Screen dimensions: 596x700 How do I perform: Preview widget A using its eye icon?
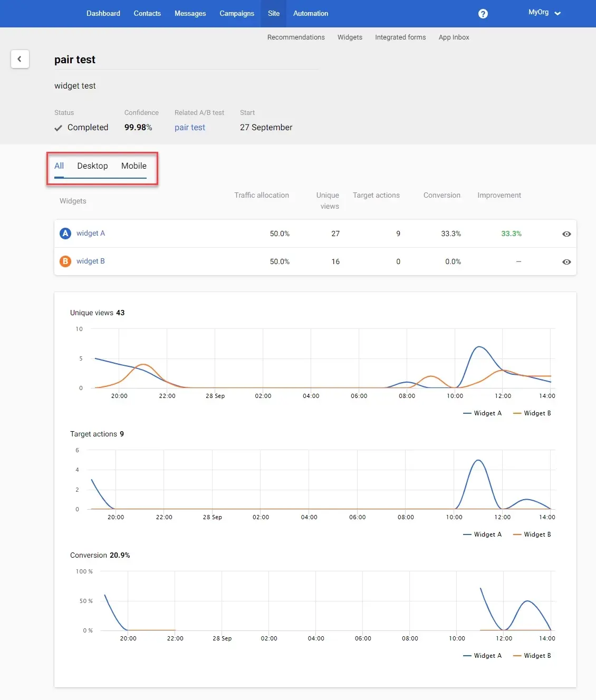(566, 234)
